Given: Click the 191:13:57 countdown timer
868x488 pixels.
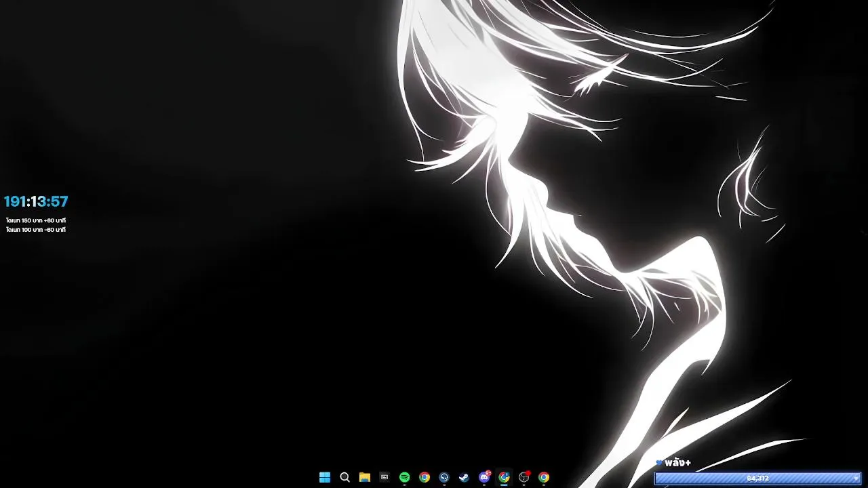Looking at the screenshot, I should pyautogui.click(x=36, y=201).
